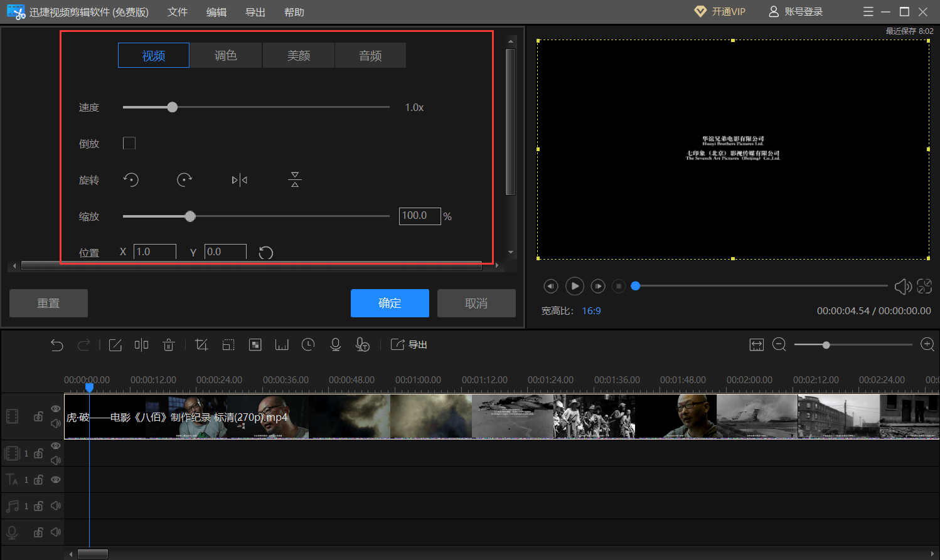Open the clock duration tool
This screenshot has width=940, height=560.
(308, 345)
